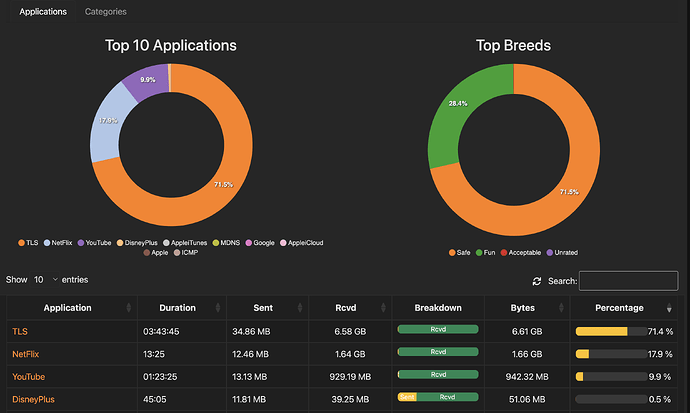Click the 6.61 GB bytes cell
This screenshot has width=690, height=413.
pos(527,332)
